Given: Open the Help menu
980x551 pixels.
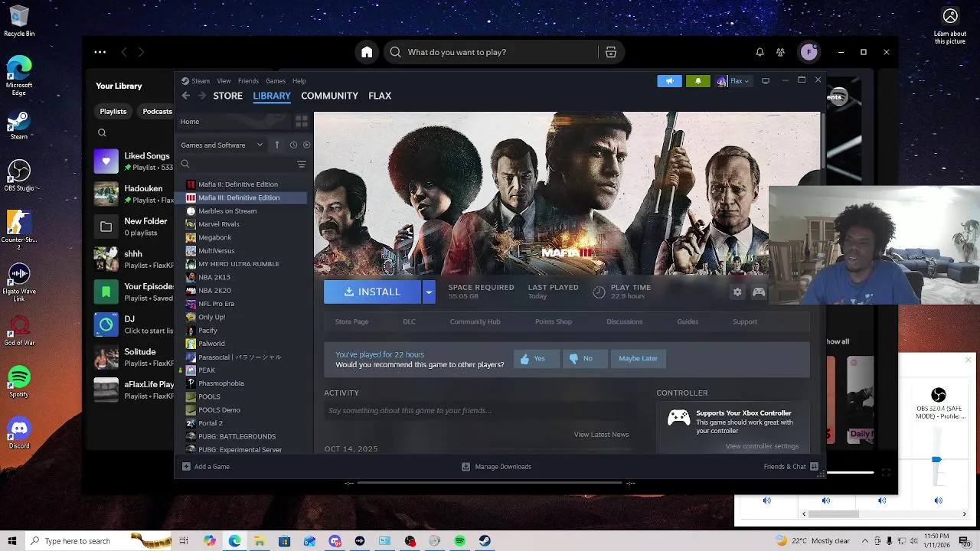Looking at the screenshot, I should click(x=299, y=81).
